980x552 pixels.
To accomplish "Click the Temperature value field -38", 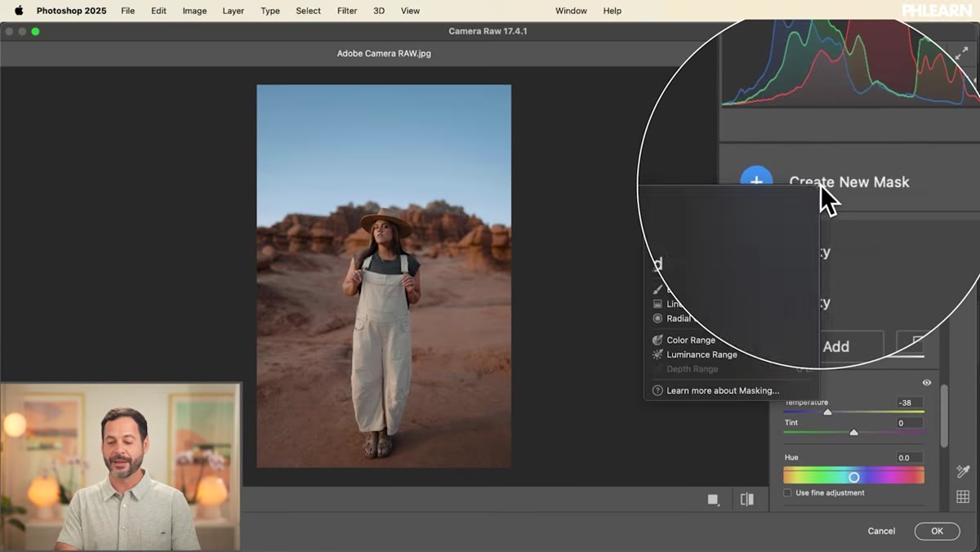I will (910, 403).
